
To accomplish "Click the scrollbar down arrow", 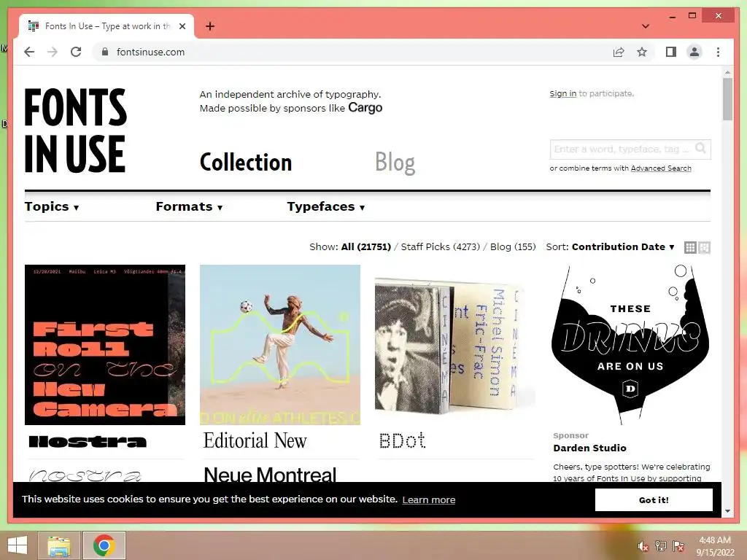I will (727, 511).
